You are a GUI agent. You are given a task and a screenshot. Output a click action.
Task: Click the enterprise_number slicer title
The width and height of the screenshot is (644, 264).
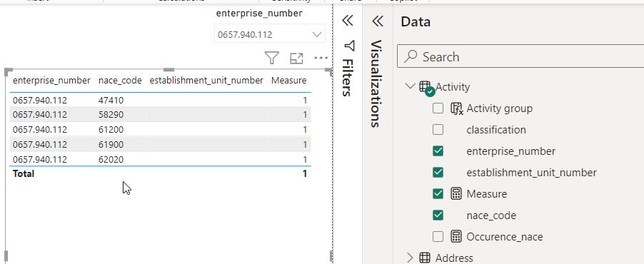[259, 14]
